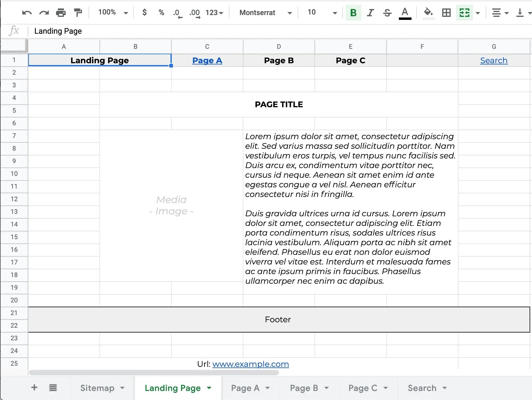Open the font size 10 dropdown

[322, 12]
